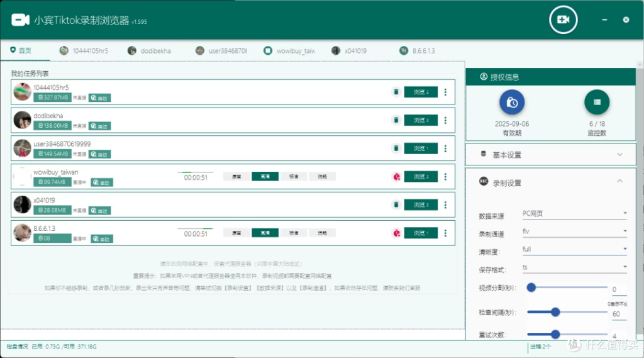644x358 pixels.
Task: Select 流畅 quality for 8.6.6.1.3
Action: coord(323,233)
